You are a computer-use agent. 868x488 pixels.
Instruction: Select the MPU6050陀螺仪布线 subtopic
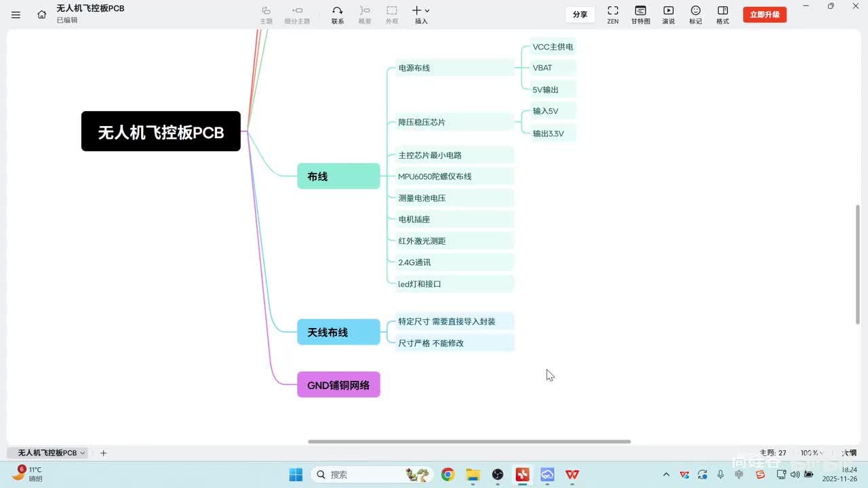click(x=454, y=176)
